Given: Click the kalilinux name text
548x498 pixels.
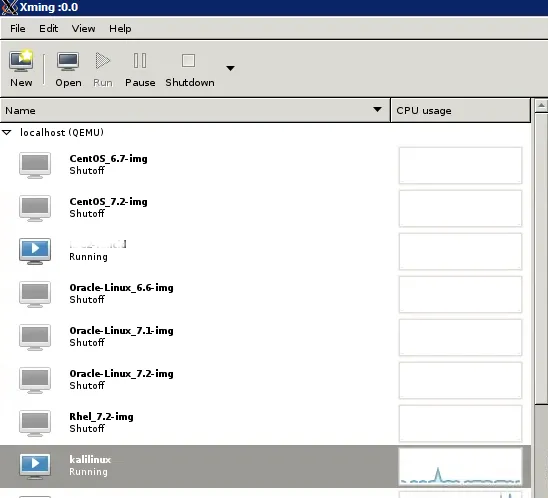Looking at the screenshot, I should (90, 460).
